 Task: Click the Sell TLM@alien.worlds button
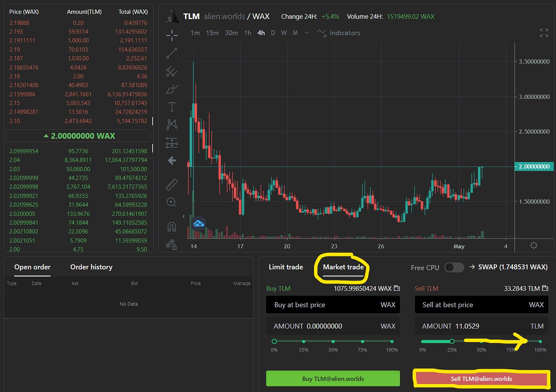coord(481,379)
